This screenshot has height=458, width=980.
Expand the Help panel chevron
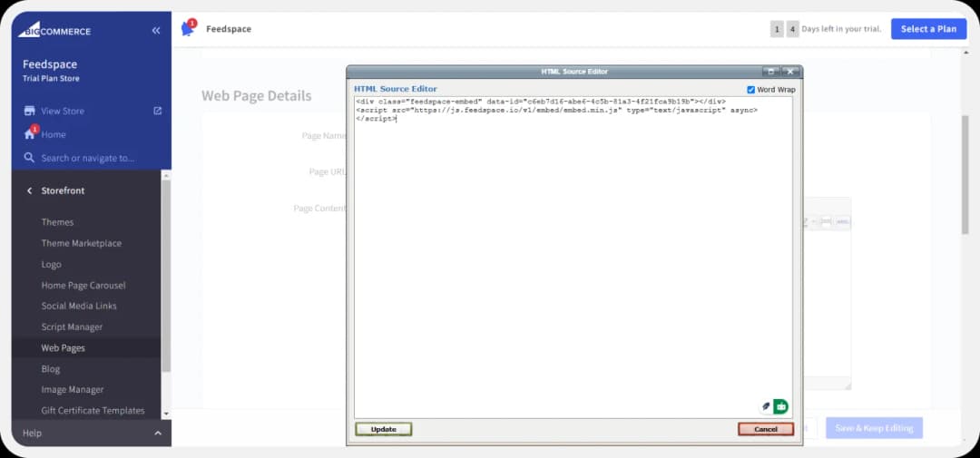158,433
